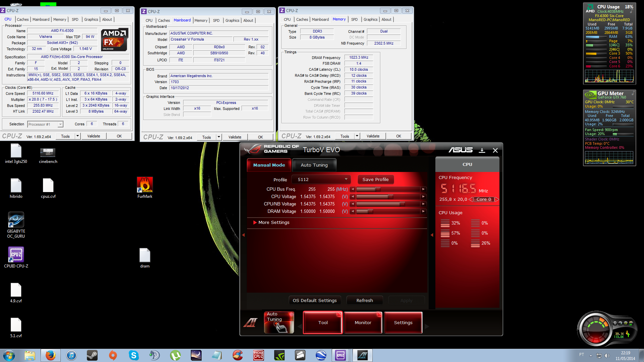Image resolution: width=644 pixels, height=362 pixels.
Task: Open the cpuz.cvf desktop file
Action: tap(48, 188)
